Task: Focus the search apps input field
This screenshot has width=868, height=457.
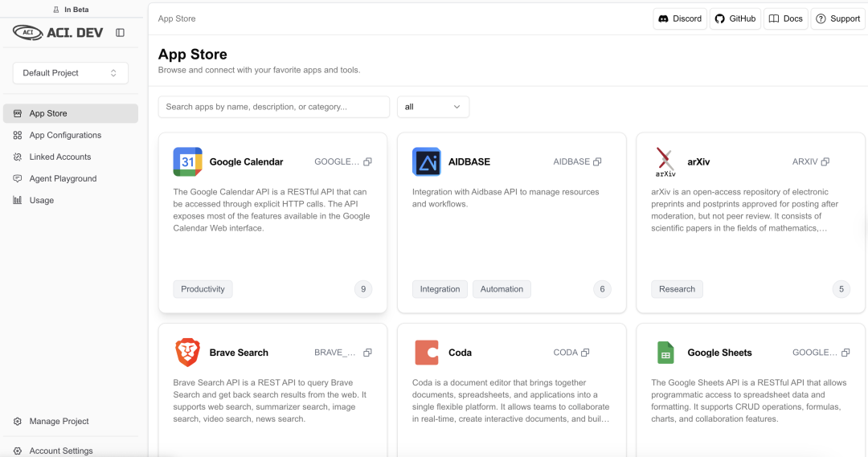Action: coord(273,107)
